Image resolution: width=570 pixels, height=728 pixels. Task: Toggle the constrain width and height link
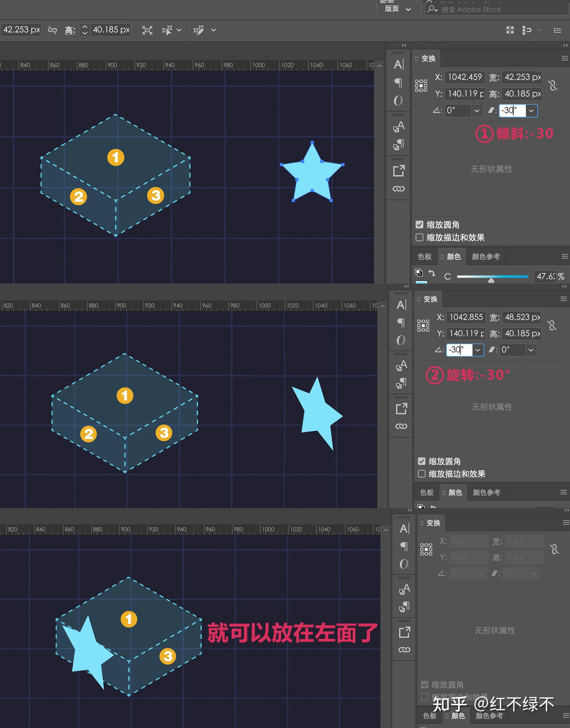(x=553, y=85)
